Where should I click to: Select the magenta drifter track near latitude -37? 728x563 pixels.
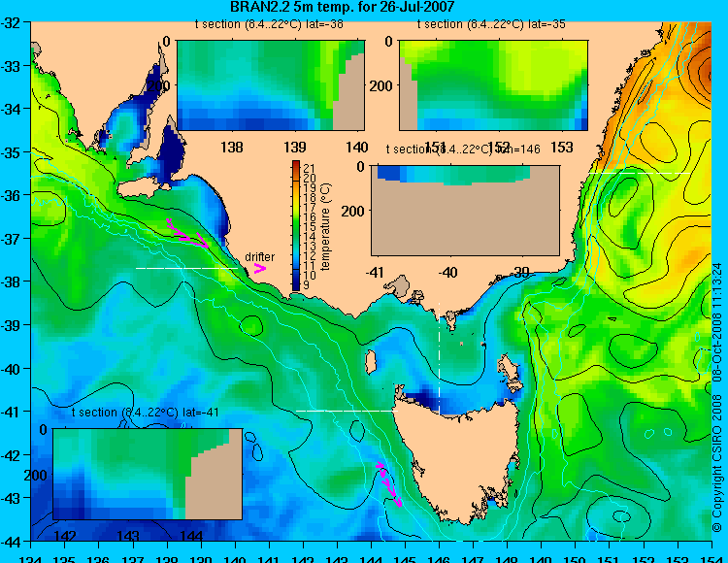pyautogui.click(x=187, y=234)
